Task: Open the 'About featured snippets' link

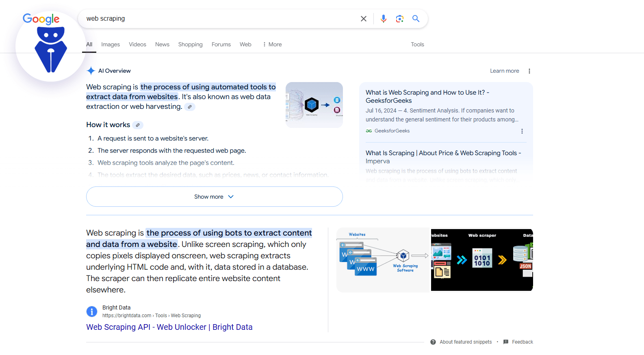Action: pos(465,342)
